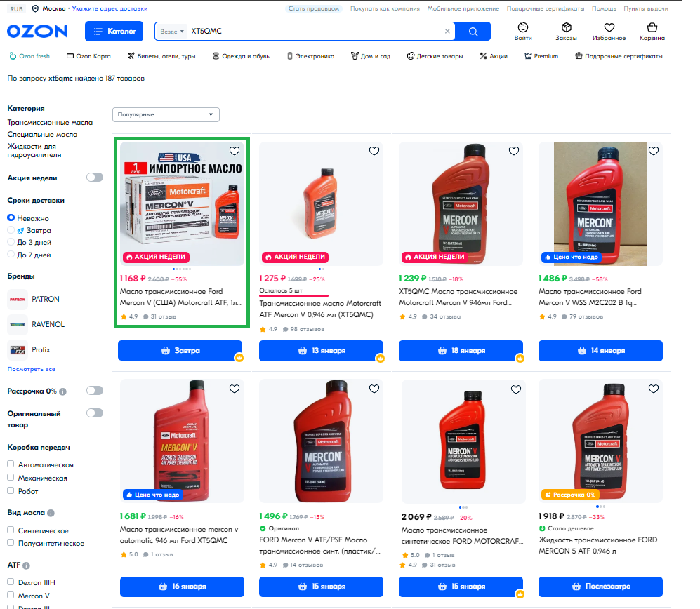
Task: Open the Импортное масло product image
Action: pyautogui.click(x=182, y=204)
